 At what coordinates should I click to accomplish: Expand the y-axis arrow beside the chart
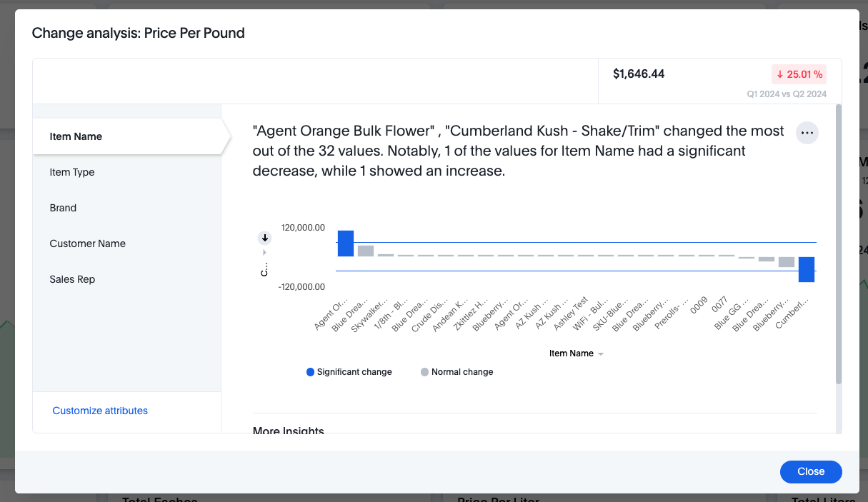[264, 252]
